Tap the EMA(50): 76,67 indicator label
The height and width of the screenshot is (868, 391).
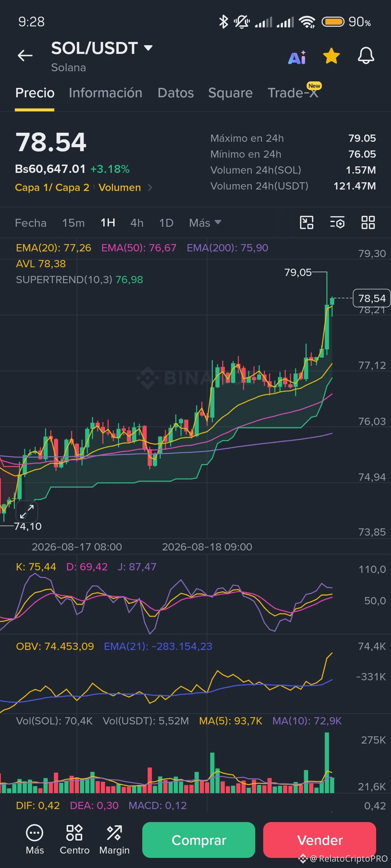(x=139, y=248)
